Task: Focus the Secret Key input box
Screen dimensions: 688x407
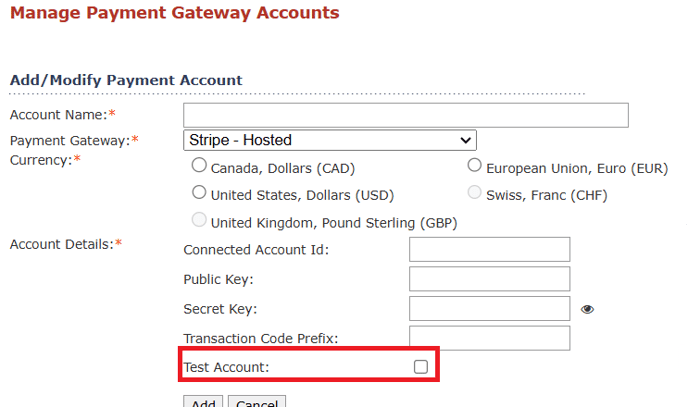Action: tap(490, 309)
